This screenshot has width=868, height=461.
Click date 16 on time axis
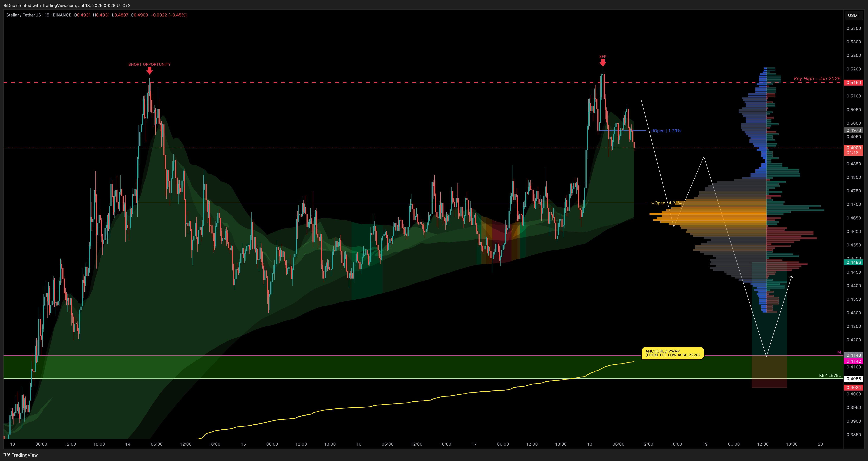pos(359,444)
